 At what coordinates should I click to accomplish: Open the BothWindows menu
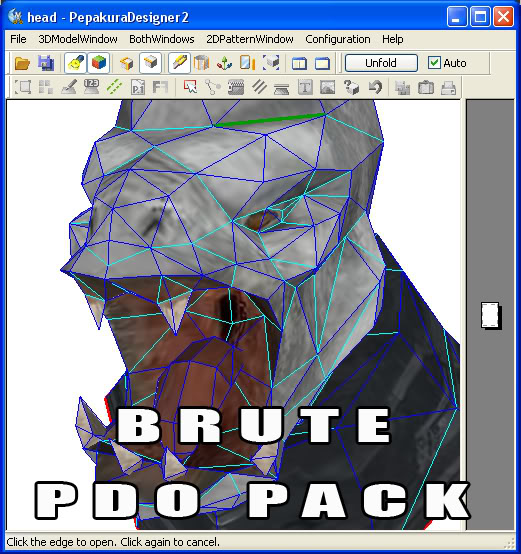pyautogui.click(x=162, y=39)
